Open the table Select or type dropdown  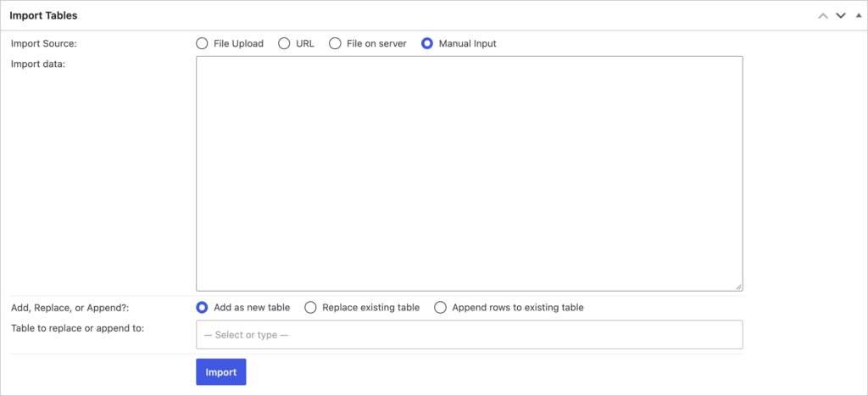tap(470, 335)
